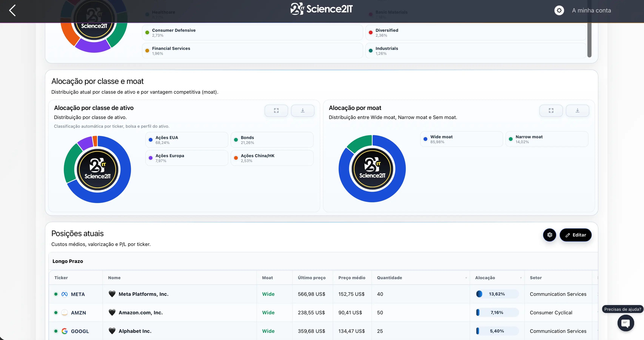Select the Wide moat legend card
Viewport: 644px width, 340px height.
pyautogui.click(x=461, y=139)
